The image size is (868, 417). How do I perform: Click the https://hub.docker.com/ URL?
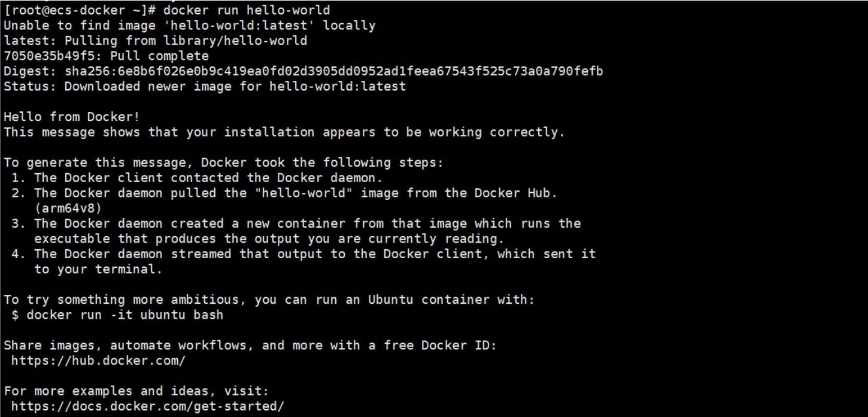(x=98, y=361)
